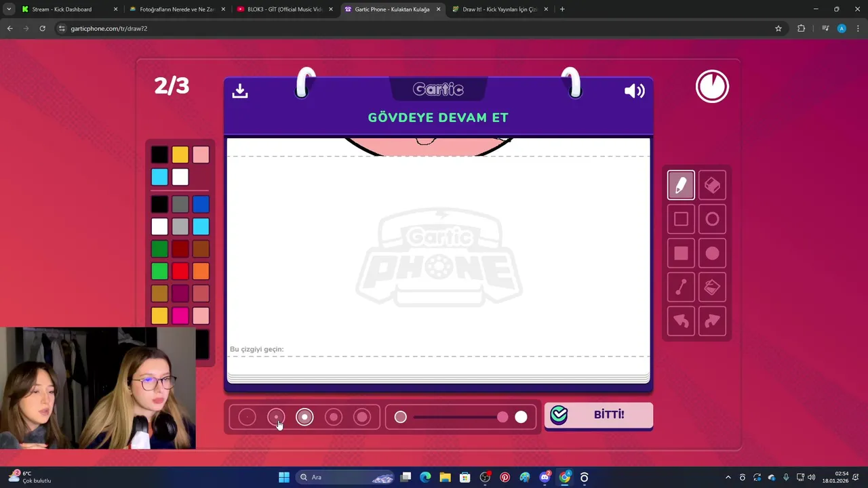Select the eraser tool

click(712, 185)
